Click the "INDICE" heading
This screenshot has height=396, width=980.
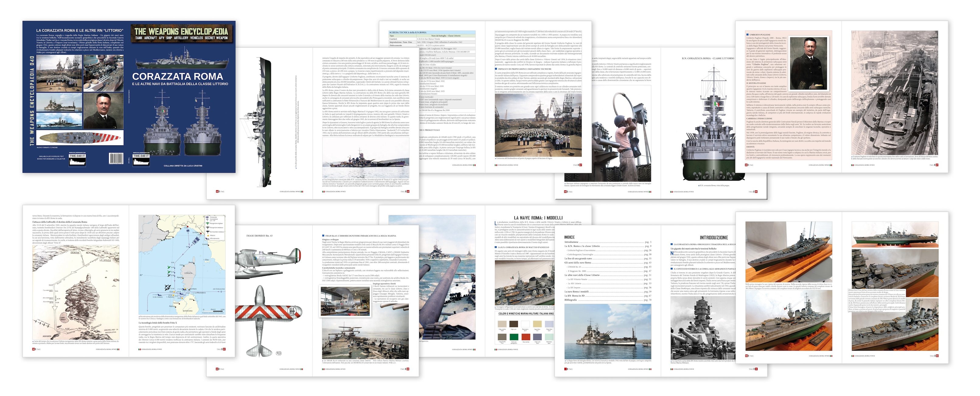point(569,237)
